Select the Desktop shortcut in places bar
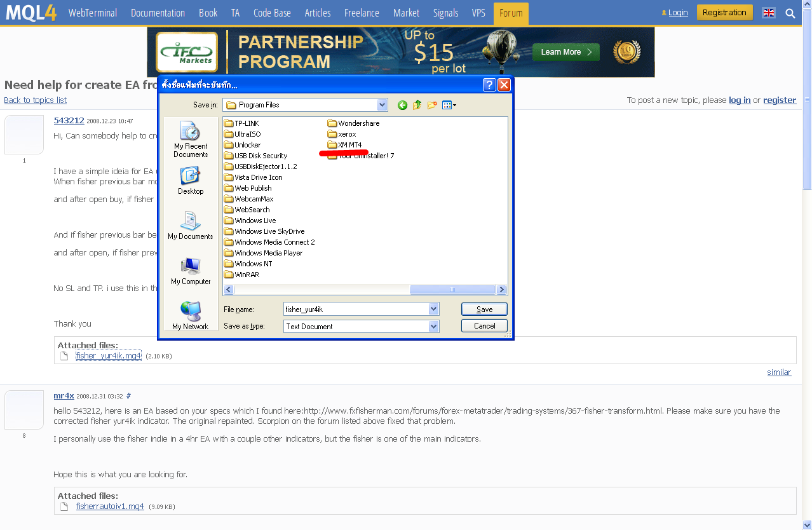Viewport: 812px width, 530px height. click(191, 181)
